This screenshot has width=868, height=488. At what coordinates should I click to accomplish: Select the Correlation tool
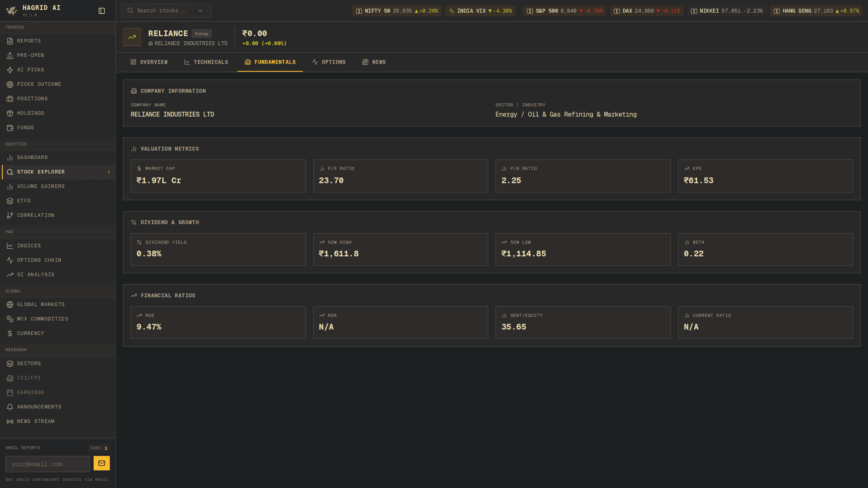click(35, 215)
